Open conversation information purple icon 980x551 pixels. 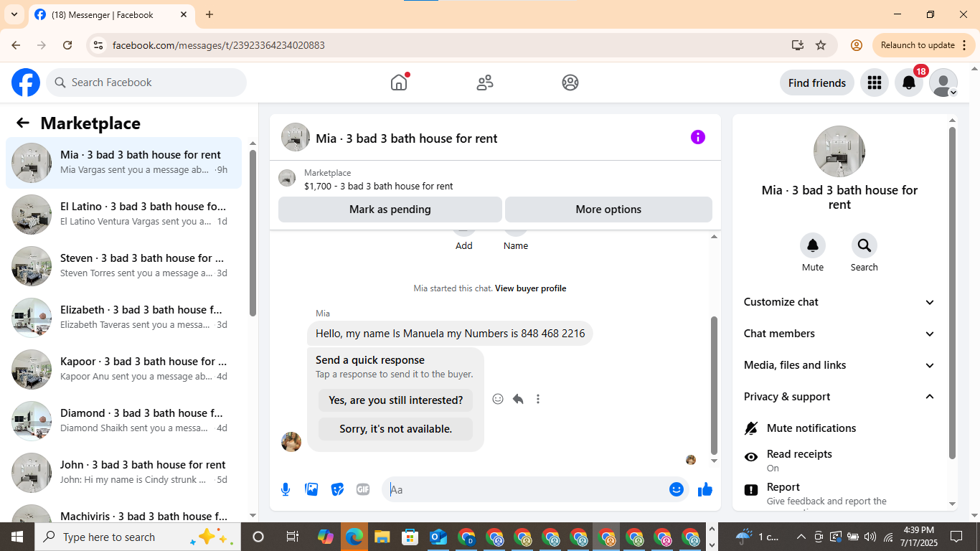point(698,137)
